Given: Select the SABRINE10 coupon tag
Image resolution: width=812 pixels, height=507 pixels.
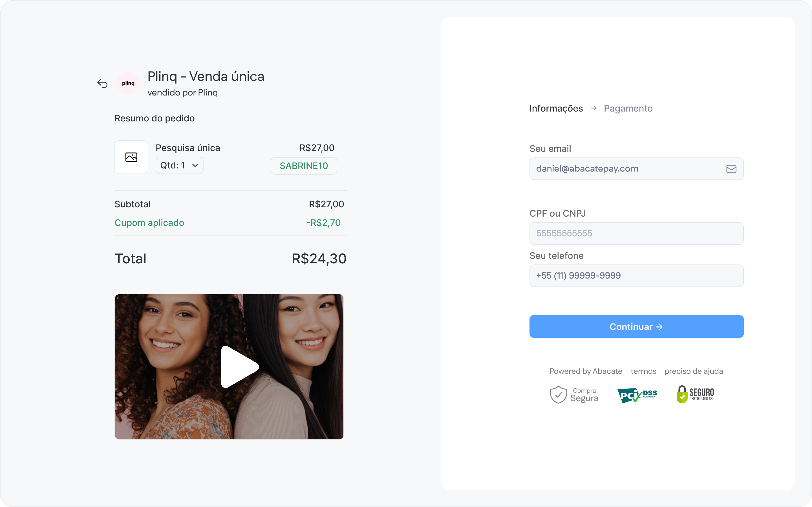Looking at the screenshot, I should pos(303,166).
